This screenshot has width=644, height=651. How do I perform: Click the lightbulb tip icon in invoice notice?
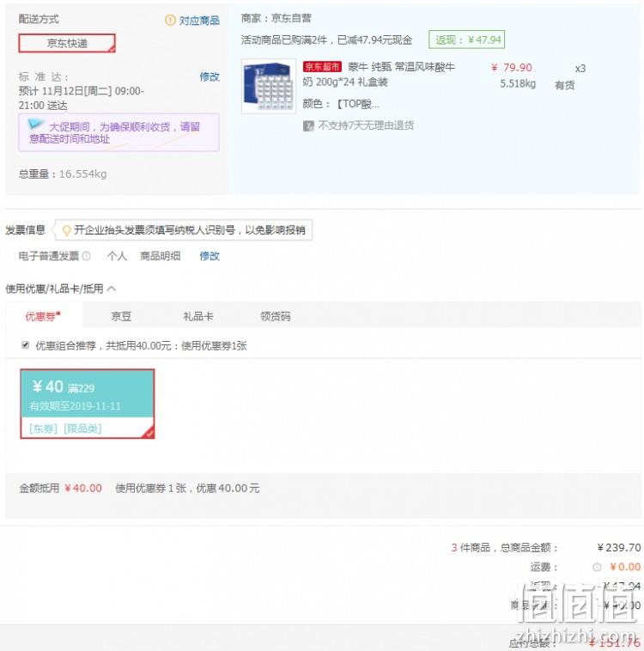(x=66, y=230)
